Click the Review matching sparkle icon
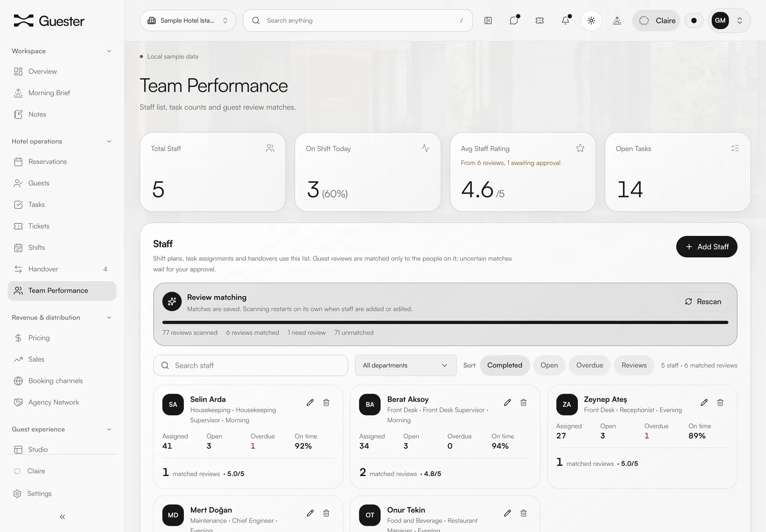This screenshot has height=532, width=766. (x=172, y=301)
